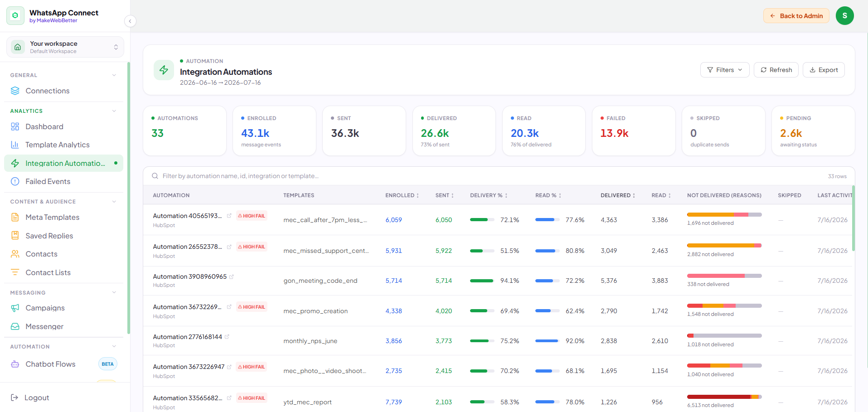
Task: Open Failed Events page
Action: (x=63, y=181)
